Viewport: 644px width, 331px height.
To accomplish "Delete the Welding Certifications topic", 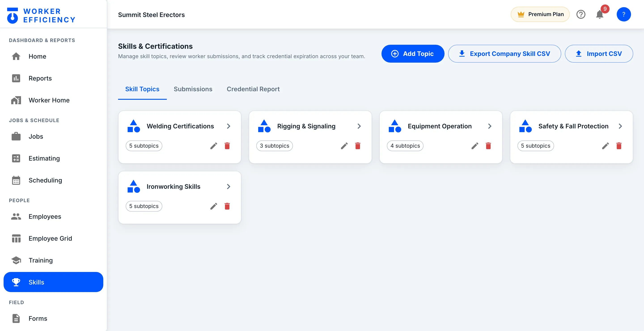I will pos(227,146).
